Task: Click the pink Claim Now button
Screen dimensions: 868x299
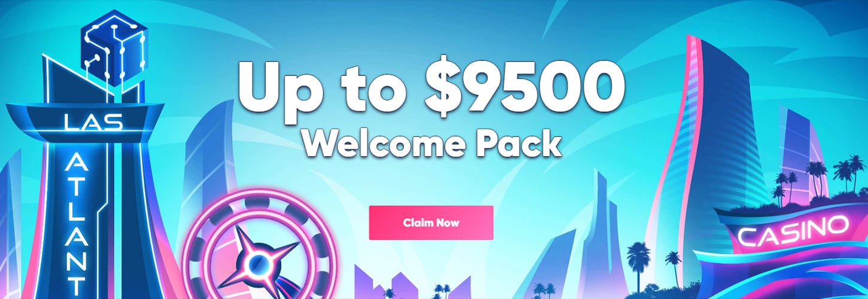Action: 431,223
